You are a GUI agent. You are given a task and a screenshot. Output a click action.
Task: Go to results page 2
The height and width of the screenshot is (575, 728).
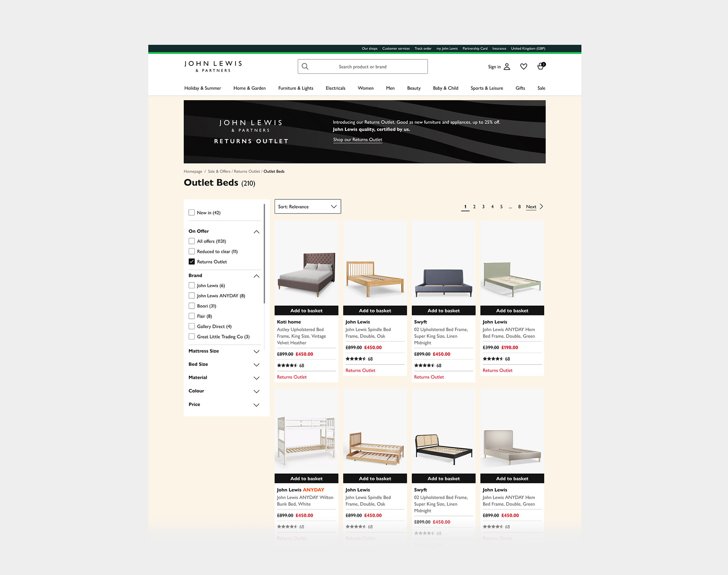point(474,207)
